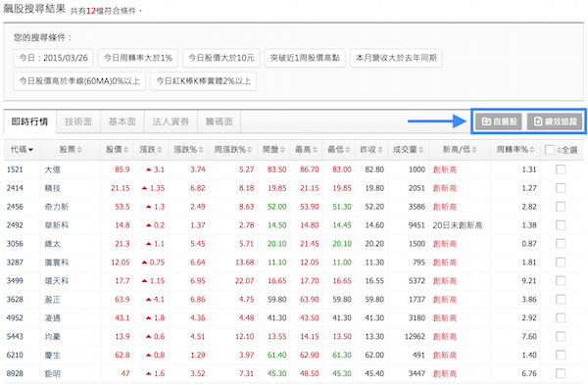588x385 pixels.
Task: Sort table by 代碼 column
Action: [22, 150]
